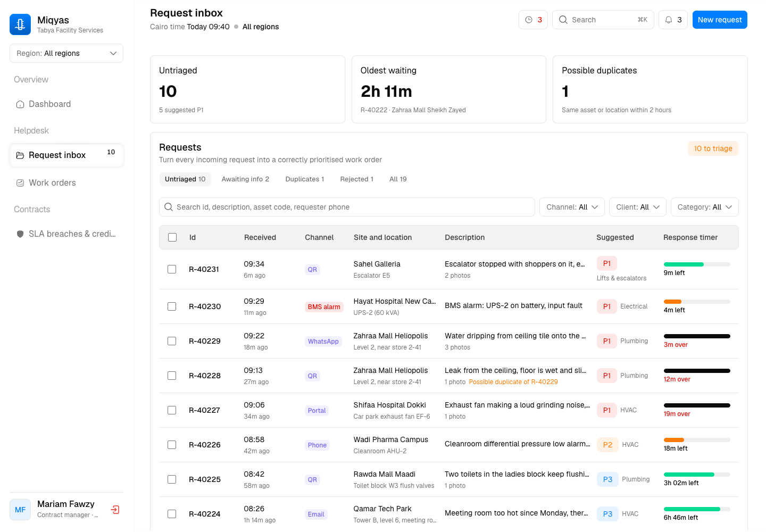The height and width of the screenshot is (532, 766).
Task: Check the box for request R-40231
Action: point(172,269)
